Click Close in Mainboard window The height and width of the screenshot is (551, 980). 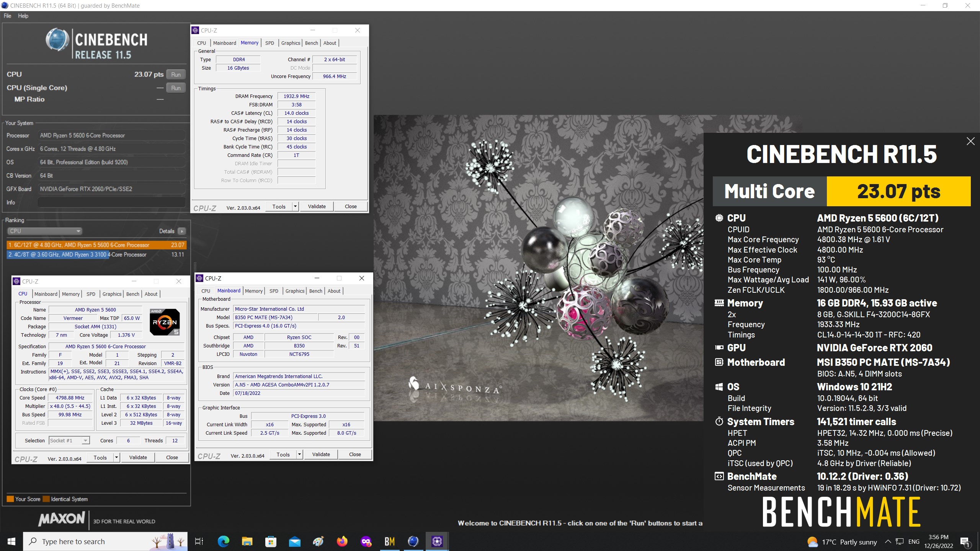tap(355, 455)
